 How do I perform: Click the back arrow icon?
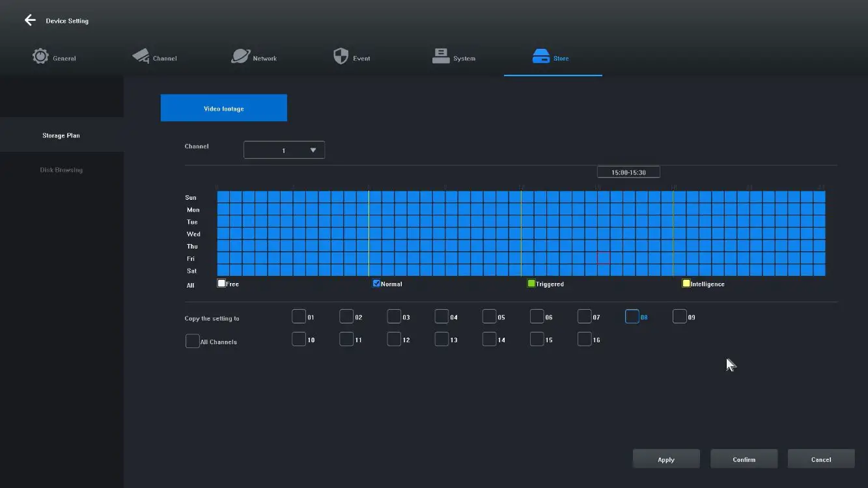pyautogui.click(x=30, y=20)
